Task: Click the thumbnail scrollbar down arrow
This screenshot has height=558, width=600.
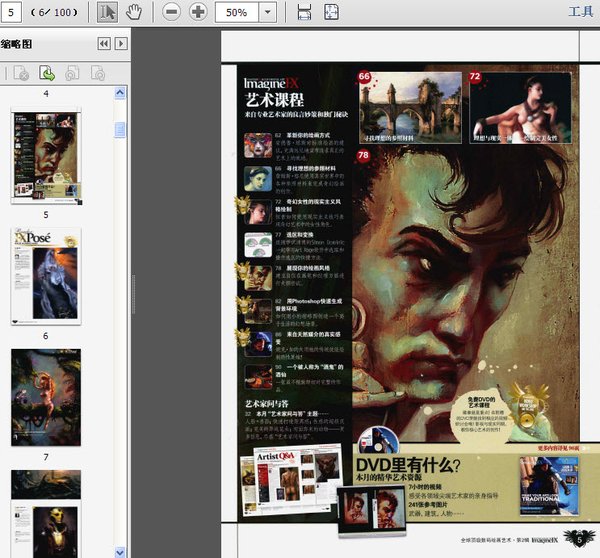Action: [x=120, y=552]
